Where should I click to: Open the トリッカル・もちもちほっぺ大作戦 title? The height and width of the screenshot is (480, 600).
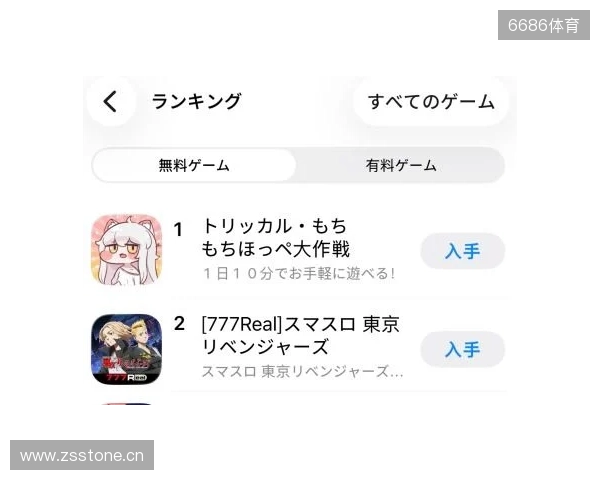click(276, 237)
